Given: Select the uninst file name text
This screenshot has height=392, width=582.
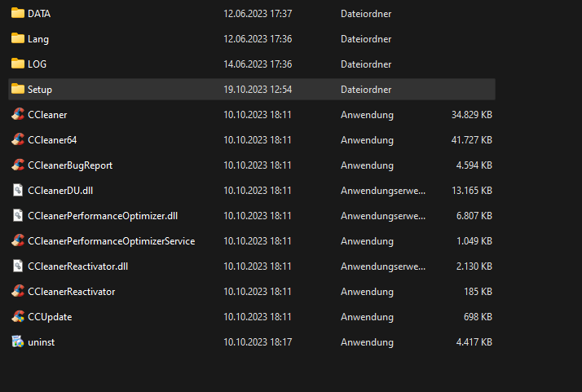Looking at the screenshot, I should pyautogui.click(x=41, y=342).
